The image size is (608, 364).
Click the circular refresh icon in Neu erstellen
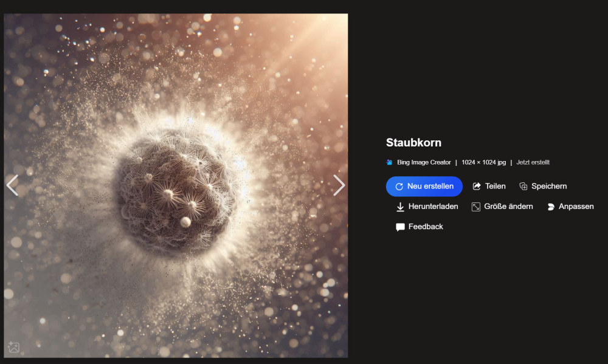click(x=399, y=187)
